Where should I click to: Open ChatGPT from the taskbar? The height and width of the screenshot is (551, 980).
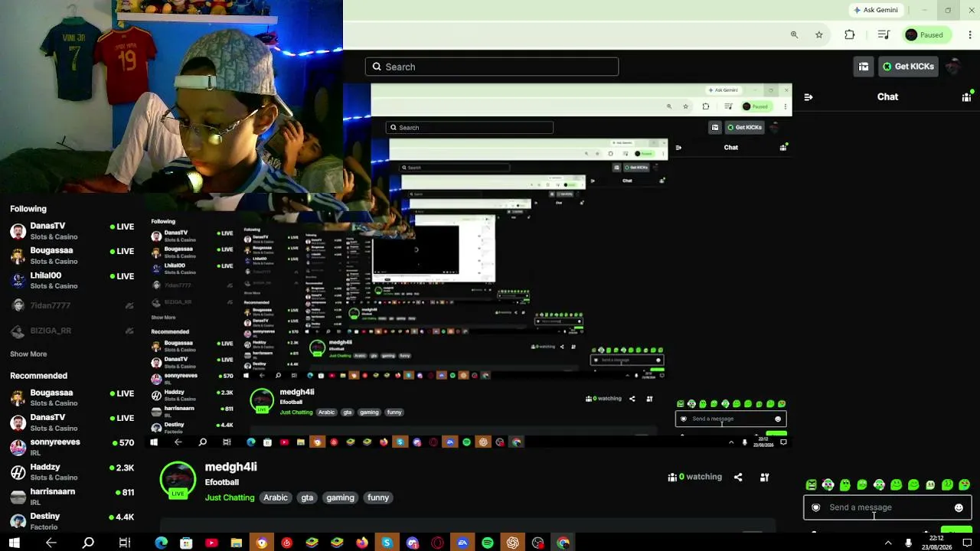513,543
